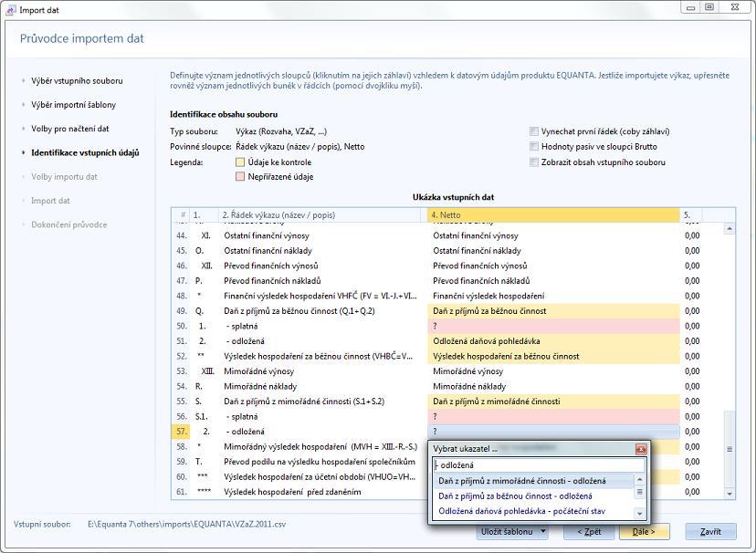Open Volby importu dat step
Image resolution: width=756 pixels, height=553 pixels.
(x=64, y=177)
